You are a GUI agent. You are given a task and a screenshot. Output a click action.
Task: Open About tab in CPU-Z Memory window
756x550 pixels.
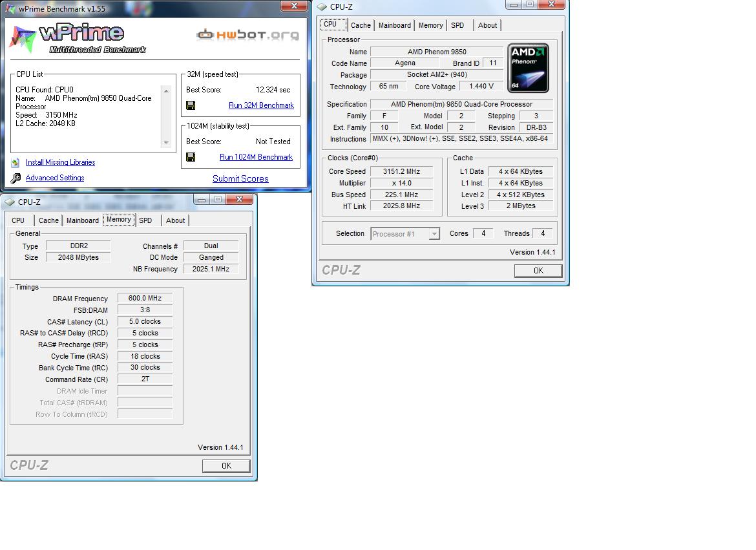pyautogui.click(x=176, y=220)
